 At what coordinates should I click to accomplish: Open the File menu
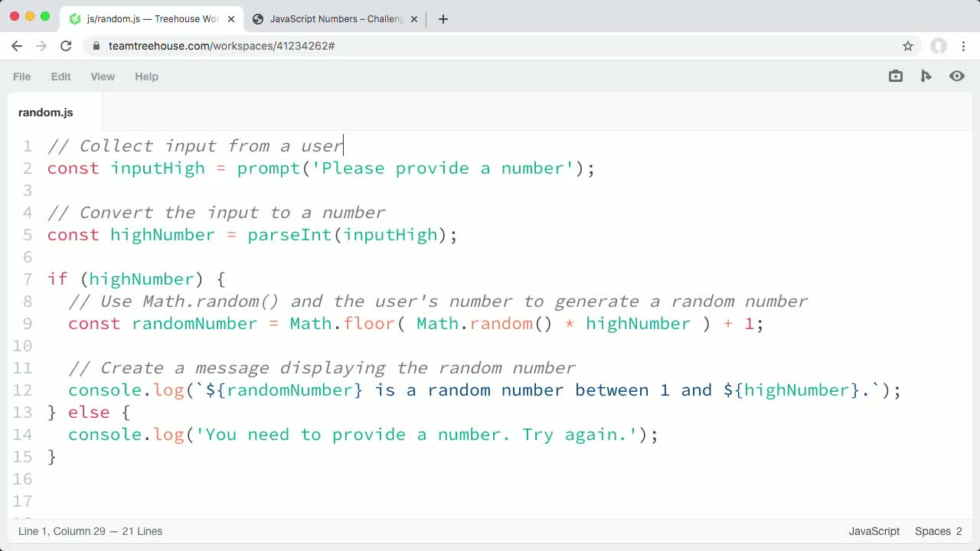tap(22, 77)
